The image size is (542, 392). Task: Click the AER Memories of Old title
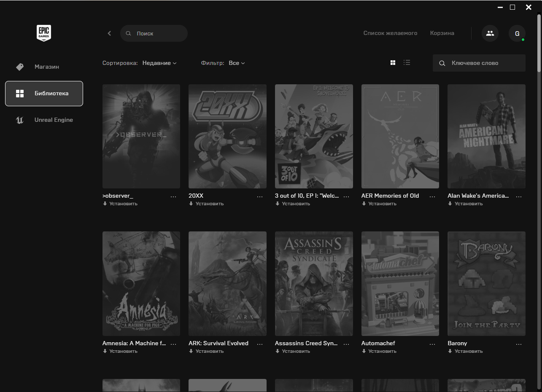tap(390, 196)
